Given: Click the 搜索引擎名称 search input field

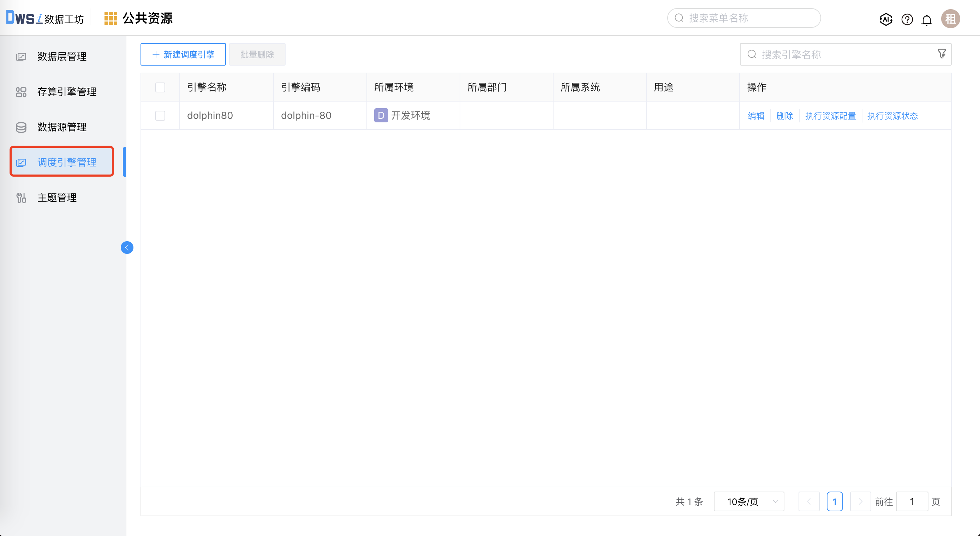Looking at the screenshot, I should [x=818, y=54].
